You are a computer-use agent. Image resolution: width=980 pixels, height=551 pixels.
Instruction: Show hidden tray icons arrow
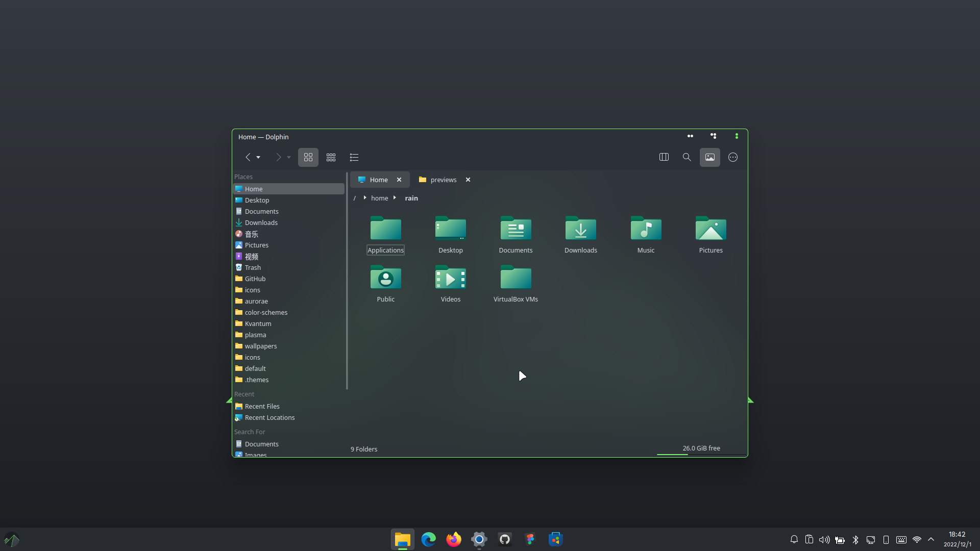point(931,539)
